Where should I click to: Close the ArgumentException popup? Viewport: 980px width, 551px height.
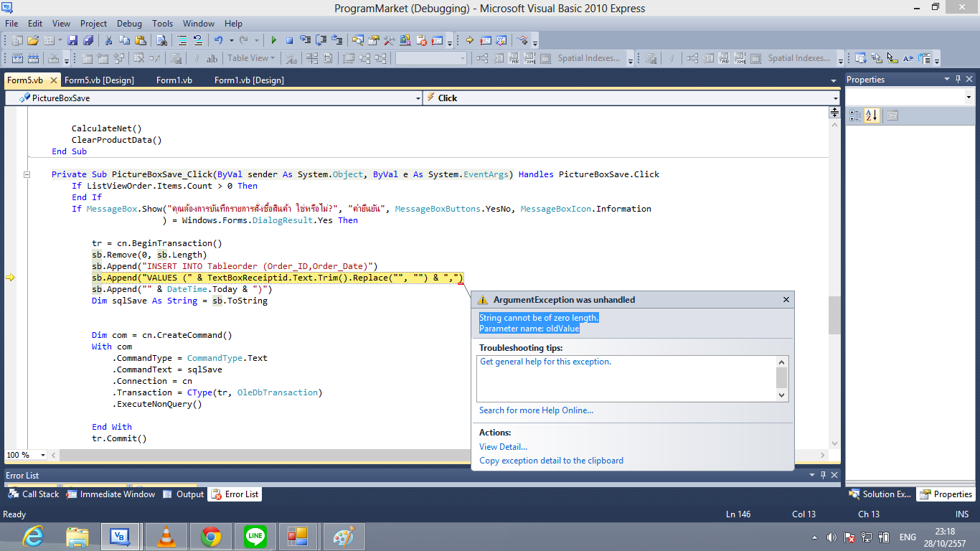click(786, 300)
